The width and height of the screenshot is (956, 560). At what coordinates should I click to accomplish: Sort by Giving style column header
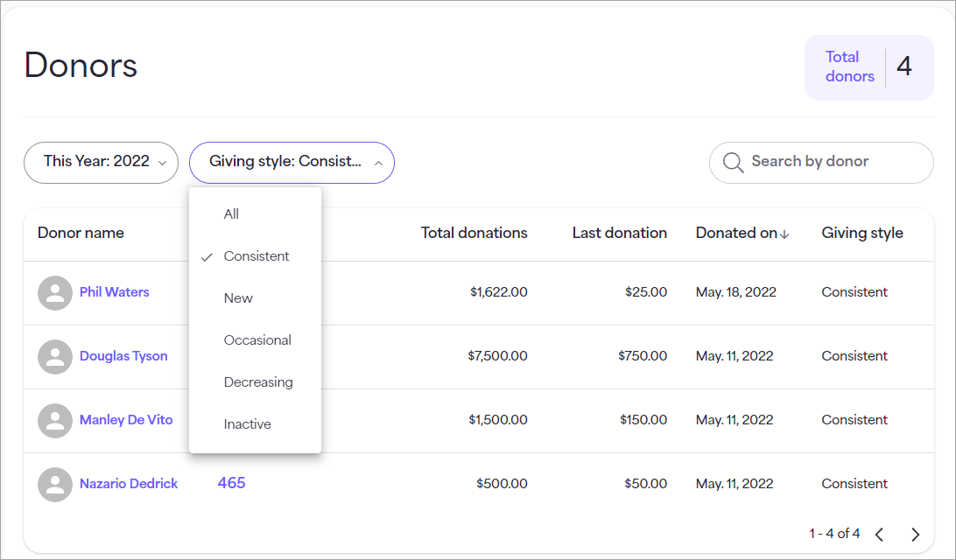click(862, 233)
